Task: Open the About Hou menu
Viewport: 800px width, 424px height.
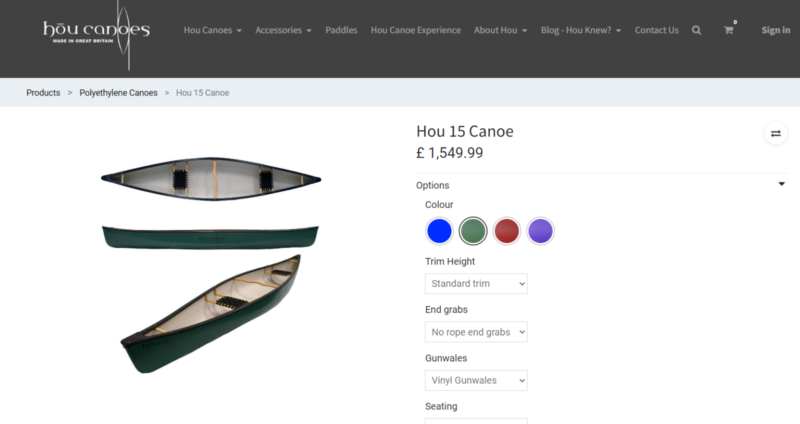Action: click(501, 30)
